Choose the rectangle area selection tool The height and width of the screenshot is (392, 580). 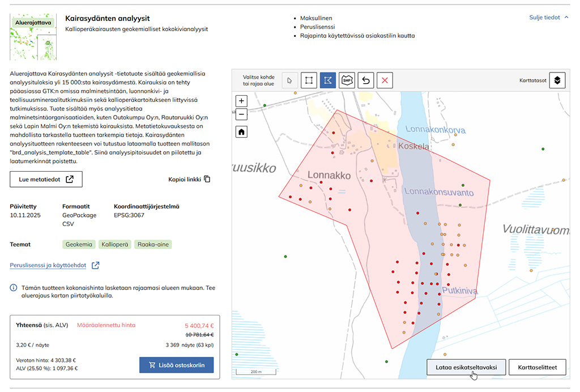[309, 80]
